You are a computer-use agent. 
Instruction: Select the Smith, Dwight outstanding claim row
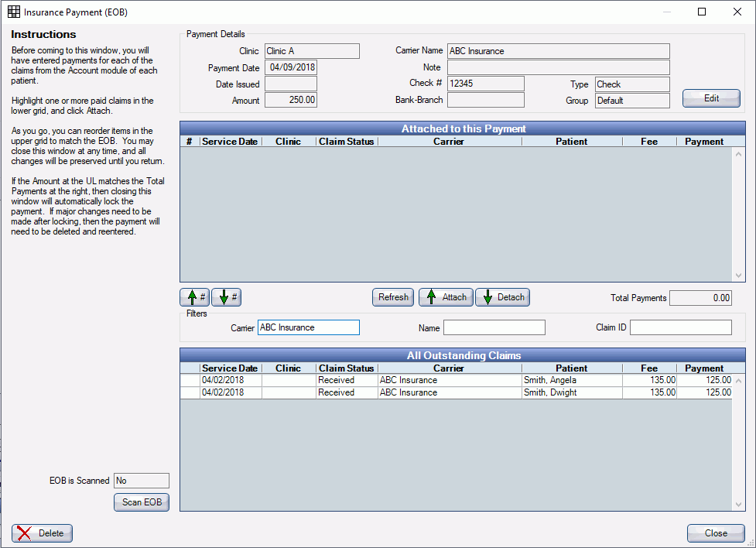(x=456, y=392)
